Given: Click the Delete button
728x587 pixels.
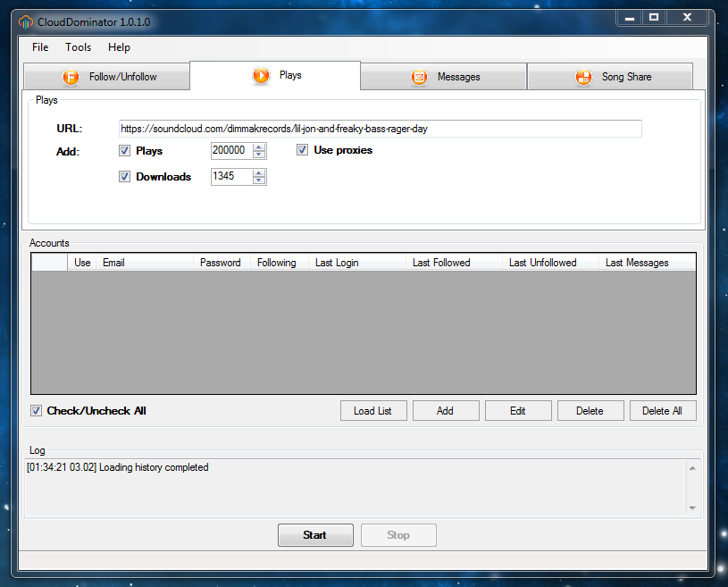Looking at the screenshot, I should pos(590,410).
